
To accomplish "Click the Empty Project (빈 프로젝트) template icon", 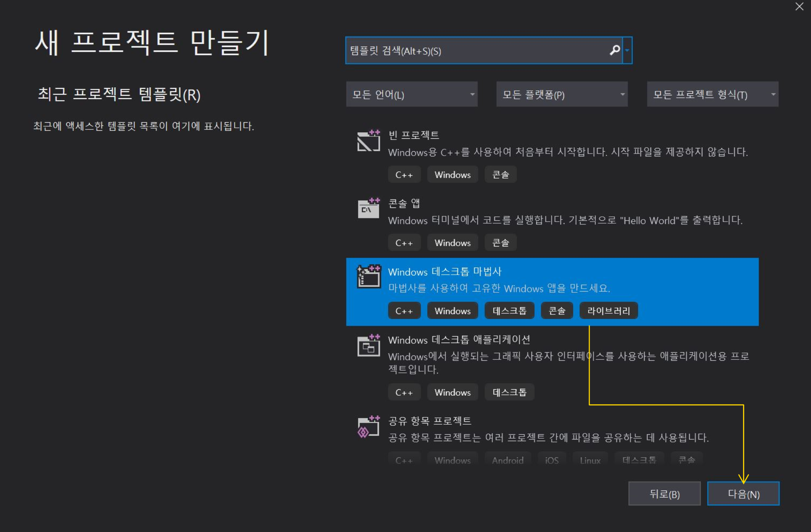I will pos(368,141).
